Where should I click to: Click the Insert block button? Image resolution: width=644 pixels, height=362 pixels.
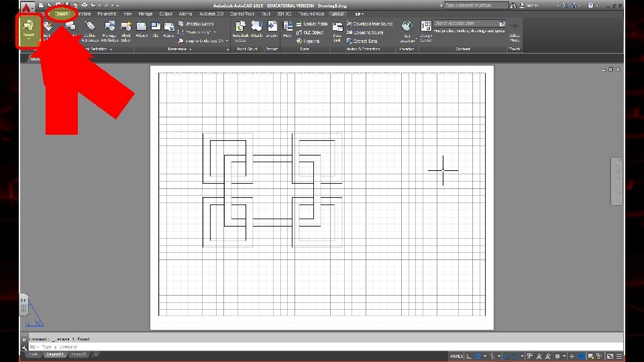point(28,30)
